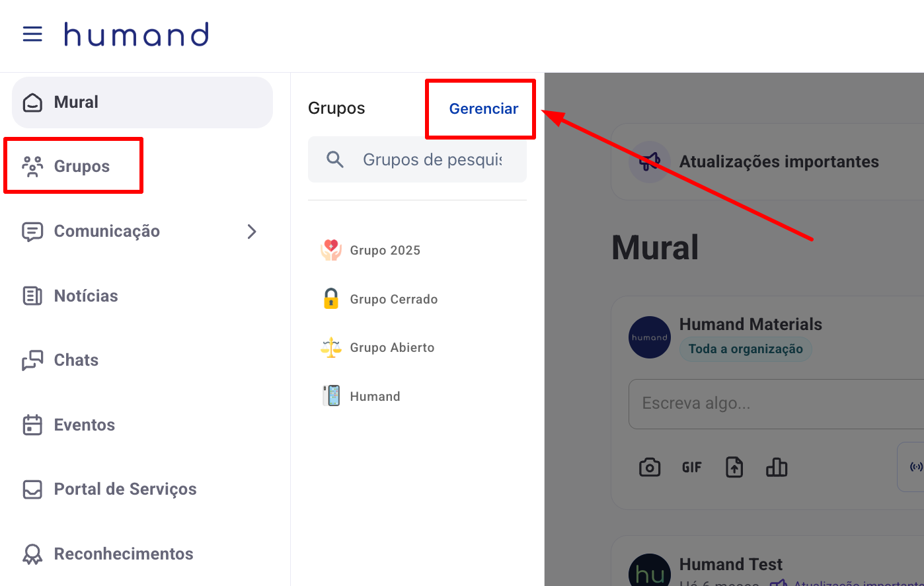Create a poll with chart icon
The height and width of the screenshot is (586, 924).
coord(777,468)
